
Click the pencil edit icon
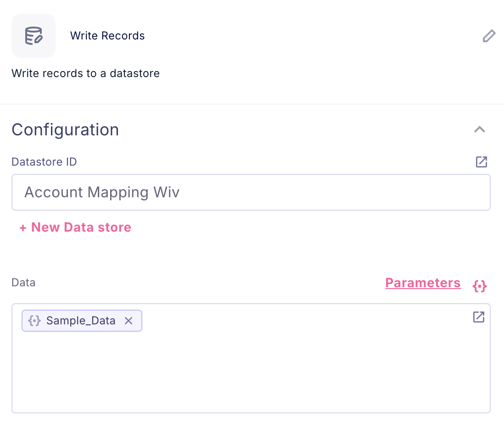coord(489,36)
